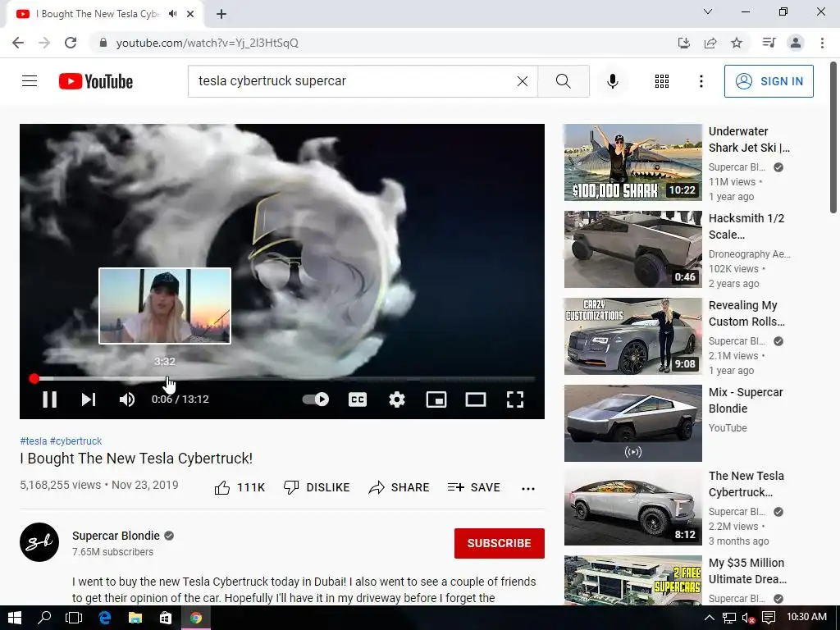Click the address bar URL
The height and width of the screenshot is (630, 840).
[208, 43]
